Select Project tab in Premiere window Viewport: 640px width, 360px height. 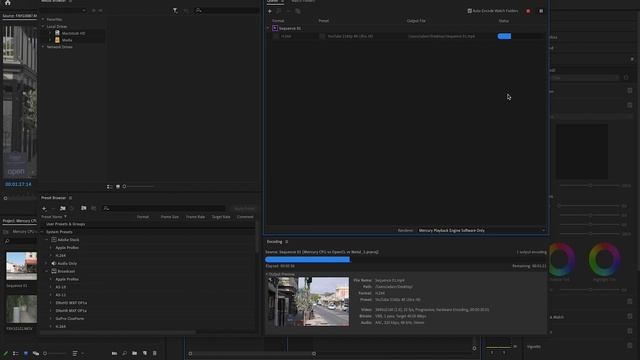20,221
